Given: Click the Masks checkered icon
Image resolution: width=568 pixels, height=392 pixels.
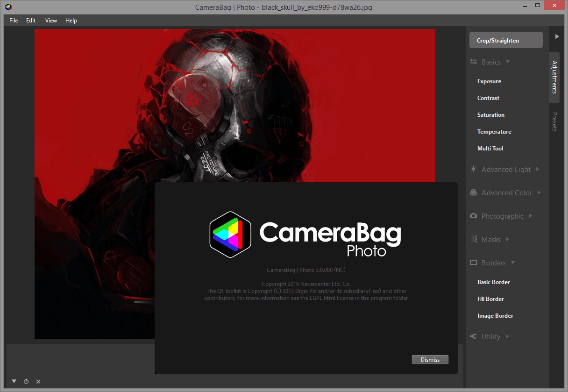Looking at the screenshot, I should pyautogui.click(x=473, y=239).
